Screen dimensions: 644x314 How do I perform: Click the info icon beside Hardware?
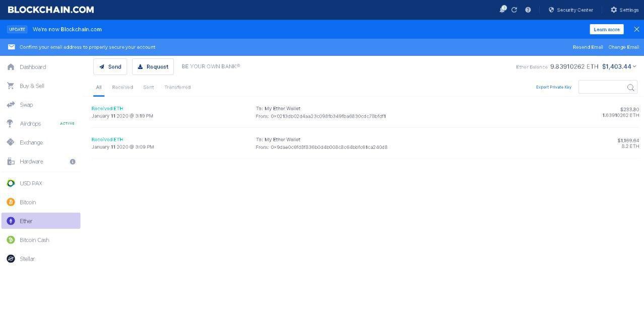[73, 162]
